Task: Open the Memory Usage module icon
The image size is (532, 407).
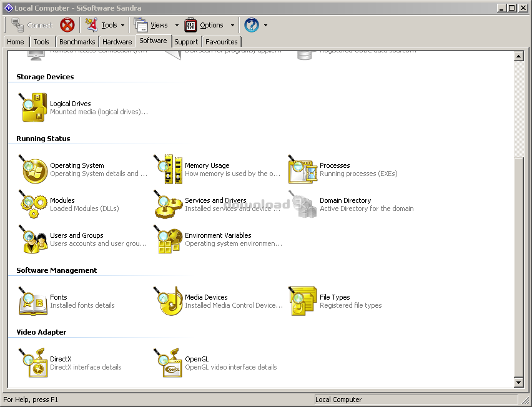Action: 167,169
